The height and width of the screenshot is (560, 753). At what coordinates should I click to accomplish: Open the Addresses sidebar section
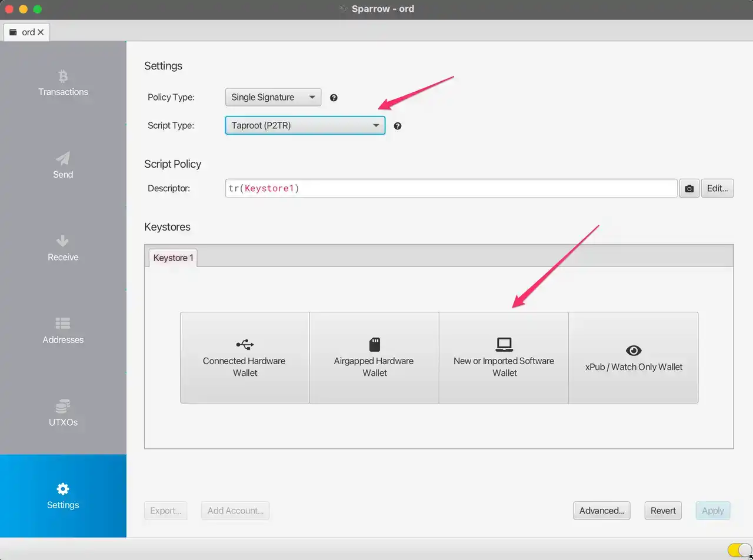point(63,331)
